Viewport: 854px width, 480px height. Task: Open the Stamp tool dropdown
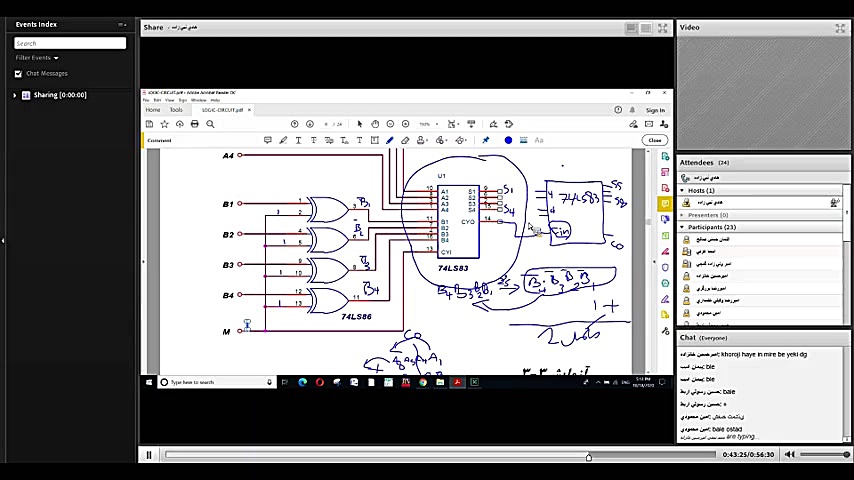click(x=422, y=141)
